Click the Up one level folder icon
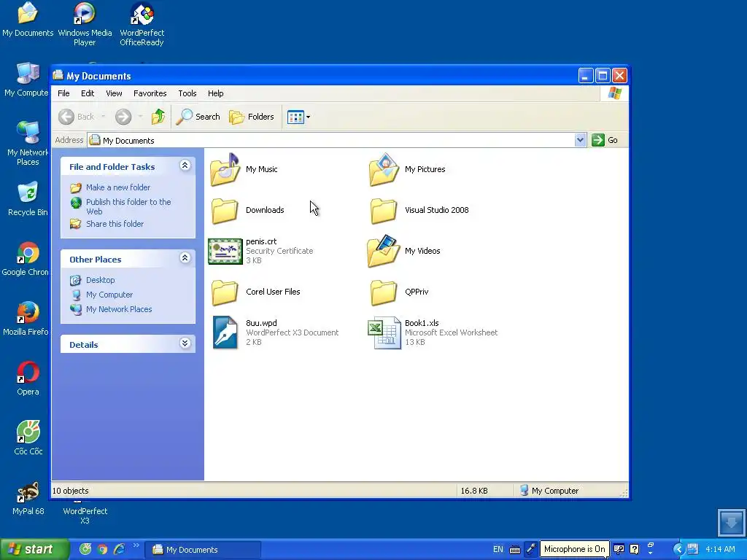The height and width of the screenshot is (560, 747). pos(158,117)
